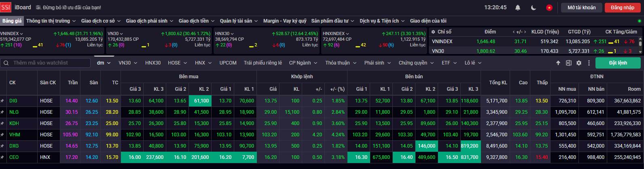The height and width of the screenshot is (169, 644).
Task: Pin the KDH row
Action: (x=2, y=123)
